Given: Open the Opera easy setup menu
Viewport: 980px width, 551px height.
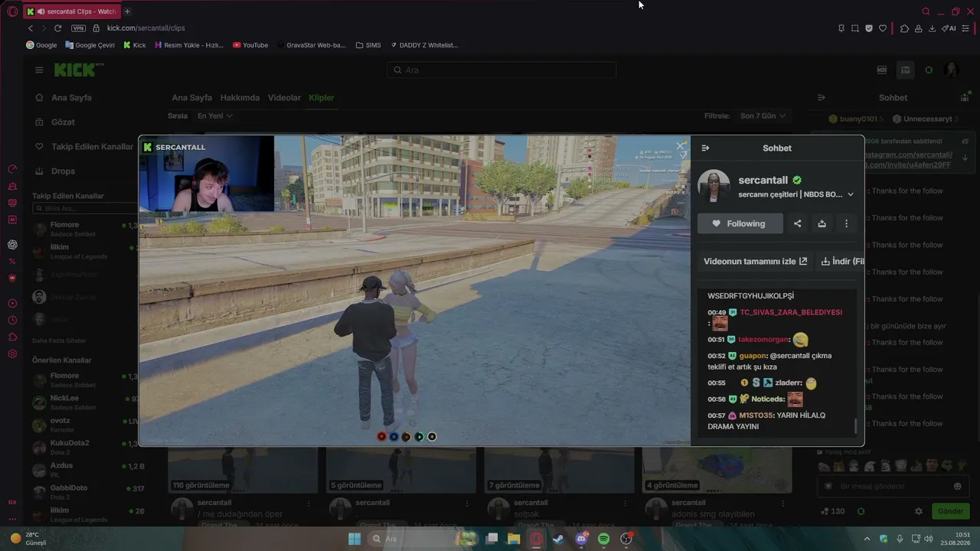Looking at the screenshot, I should [965, 28].
